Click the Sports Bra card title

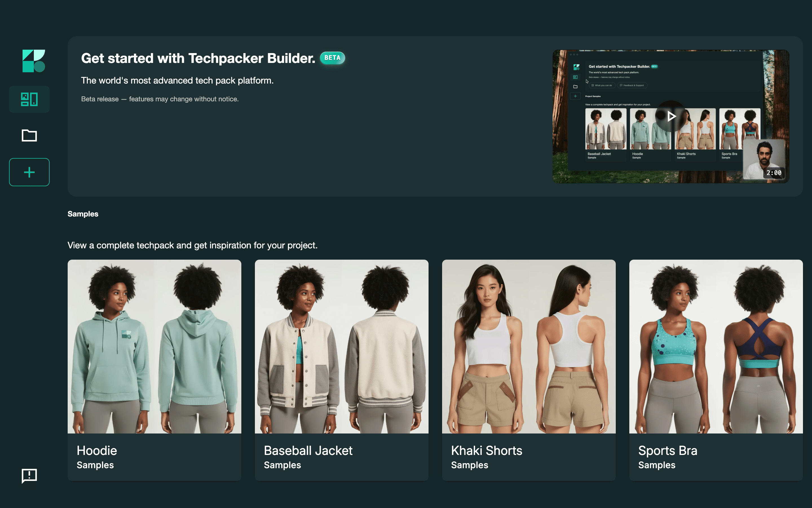coord(668,450)
